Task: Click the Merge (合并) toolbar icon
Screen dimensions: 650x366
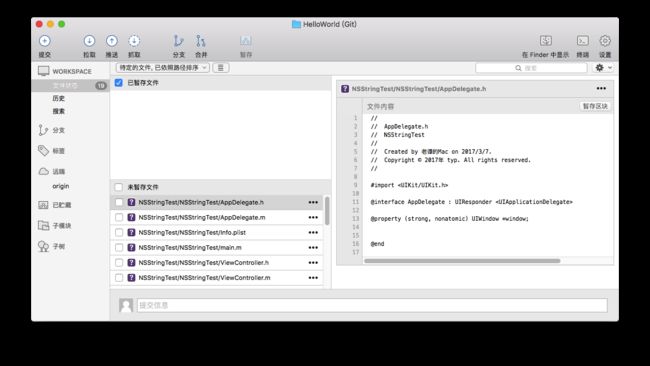Action: click(x=201, y=41)
